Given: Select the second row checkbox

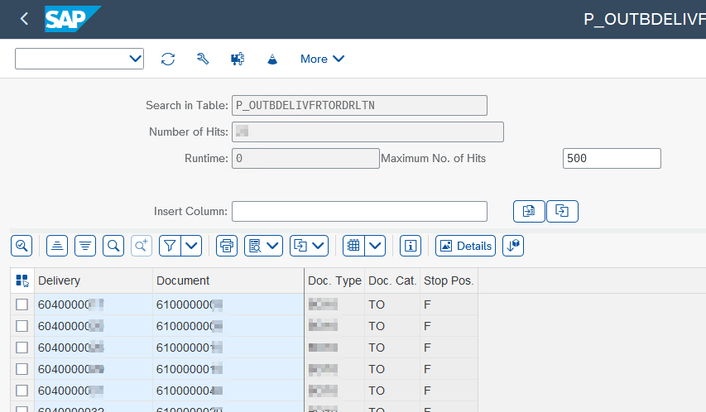Looking at the screenshot, I should (x=22, y=326).
